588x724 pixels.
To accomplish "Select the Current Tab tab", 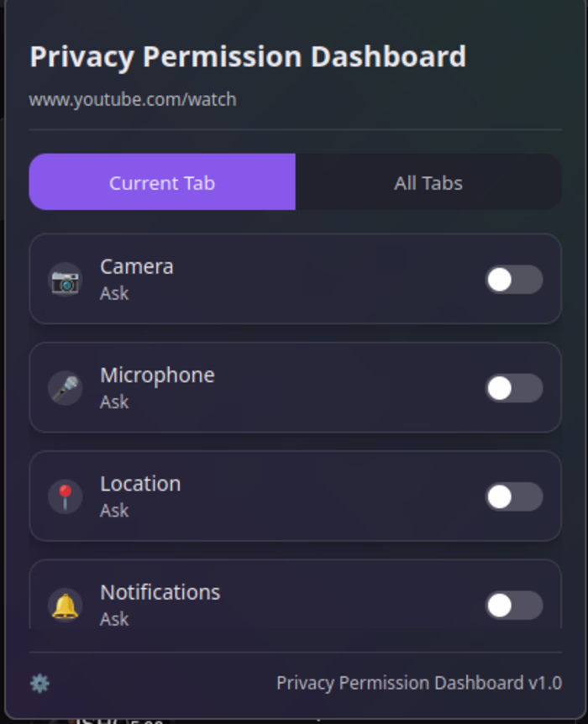I will click(162, 182).
